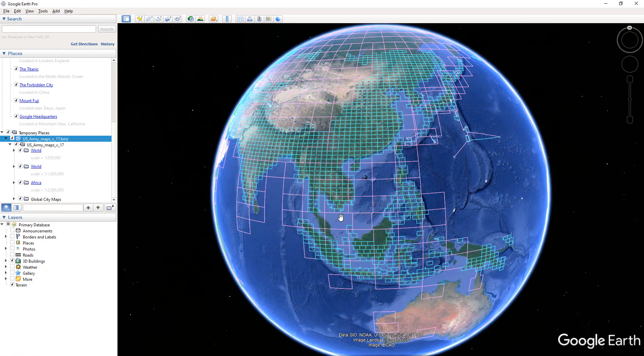Click the panel view icon beside the Places magnifier
Screen dimensions: 644x356
[16, 208]
